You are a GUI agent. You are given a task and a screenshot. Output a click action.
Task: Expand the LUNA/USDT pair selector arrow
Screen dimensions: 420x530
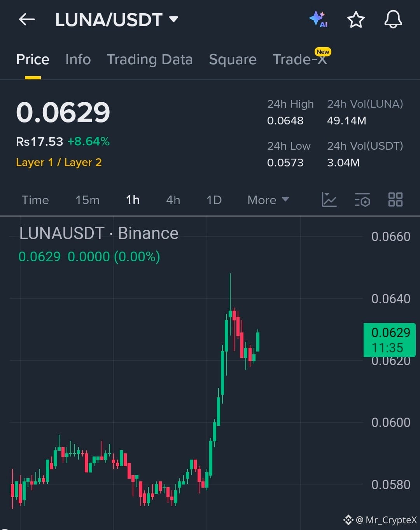click(x=173, y=19)
